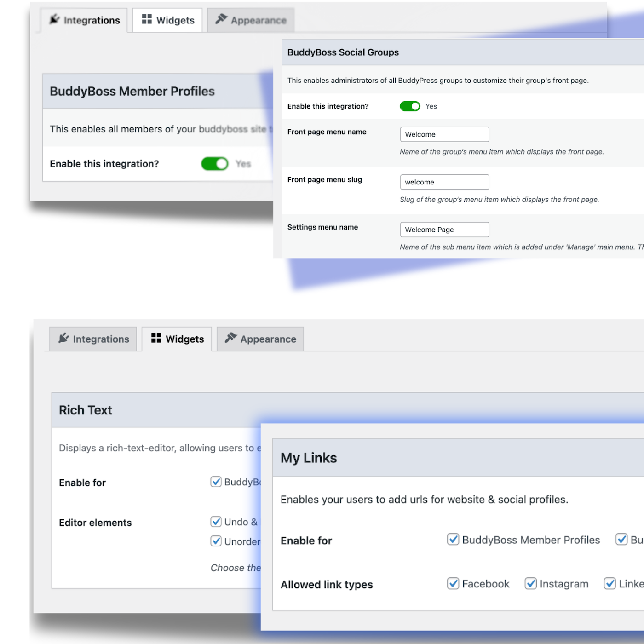Screen dimensions: 644x644
Task: Select the Widgets tab in lower panel
Action: (177, 339)
